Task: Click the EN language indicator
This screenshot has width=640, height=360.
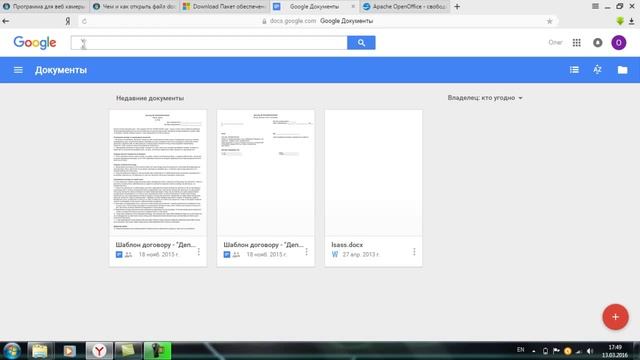Action: (x=520, y=350)
